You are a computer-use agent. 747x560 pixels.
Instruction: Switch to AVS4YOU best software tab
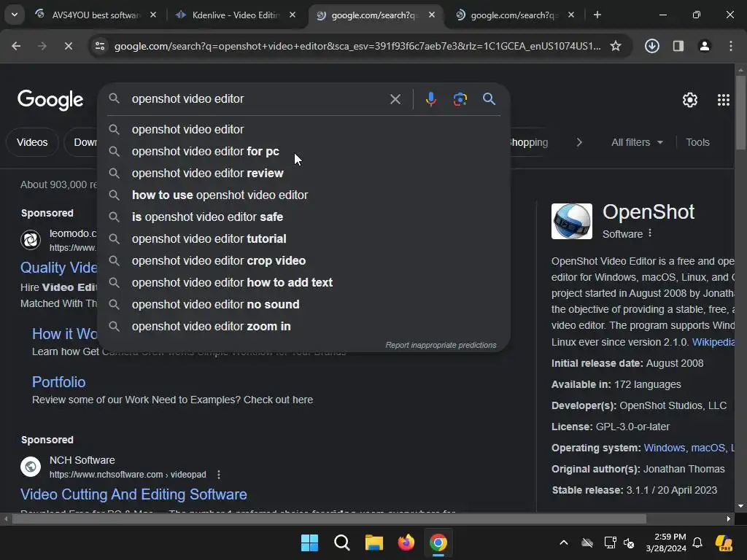(96, 15)
